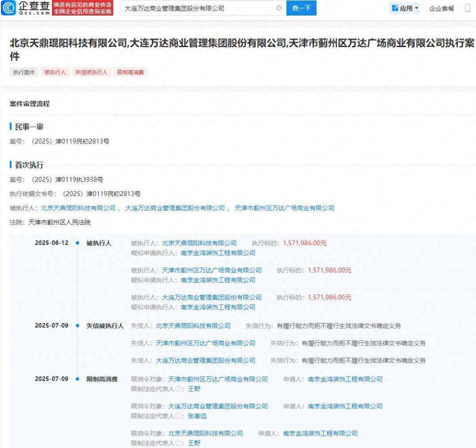
Task: Open the 企业套餐 menu item
Action: [x=442, y=8]
